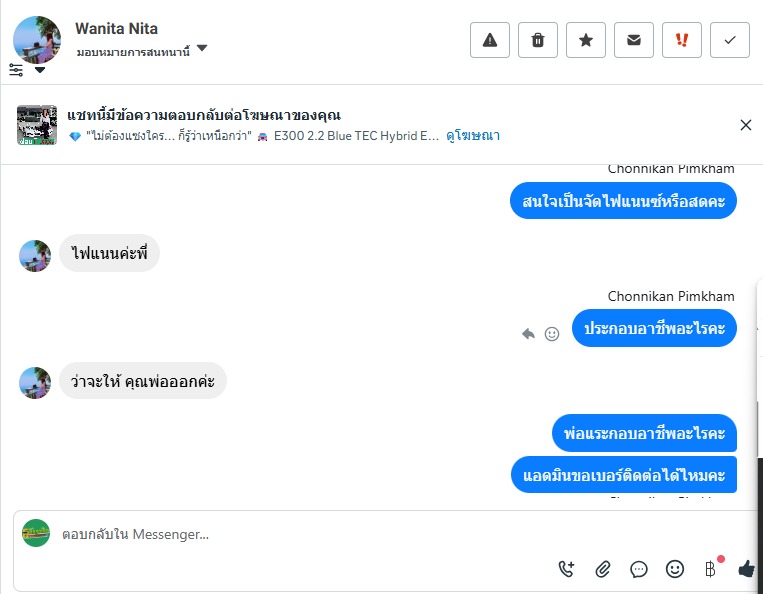Mark conversation as unread with envelope icon
Viewport: 763px width, 594px height.
pyautogui.click(x=634, y=40)
